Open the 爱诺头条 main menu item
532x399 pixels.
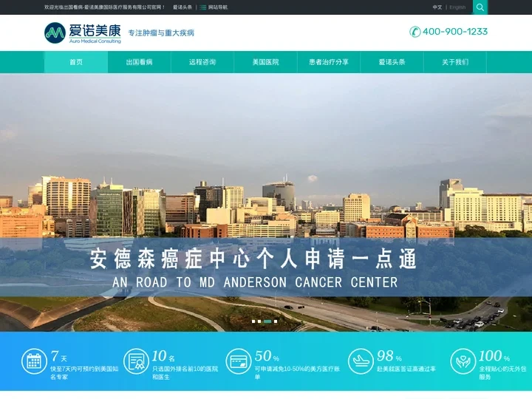point(392,62)
